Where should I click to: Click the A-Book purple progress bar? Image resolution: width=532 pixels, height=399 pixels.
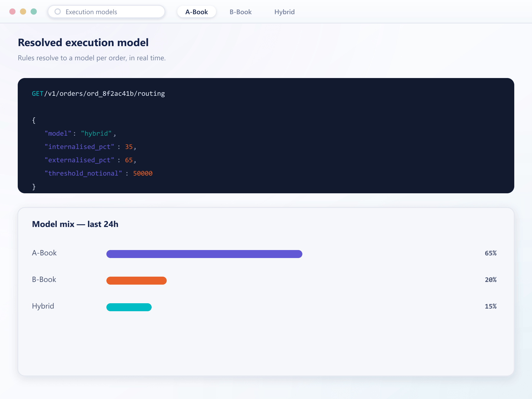[204, 254]
